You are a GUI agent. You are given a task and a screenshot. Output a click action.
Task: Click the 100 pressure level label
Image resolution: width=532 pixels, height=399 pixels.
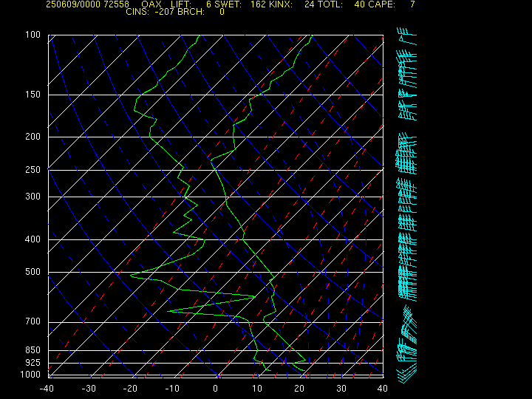pyautogui.click(x=33, y=35)
